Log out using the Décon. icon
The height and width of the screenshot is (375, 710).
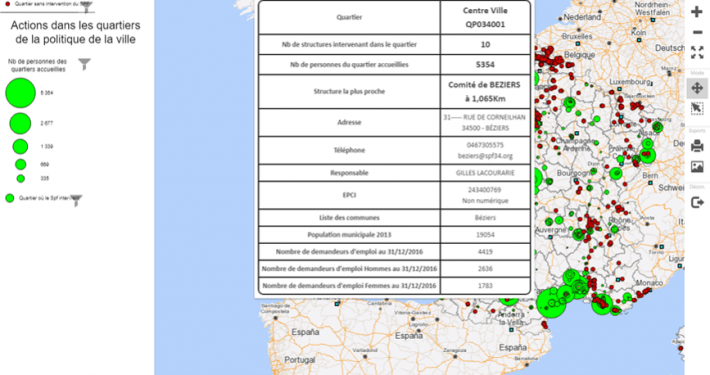coord(697,202)
